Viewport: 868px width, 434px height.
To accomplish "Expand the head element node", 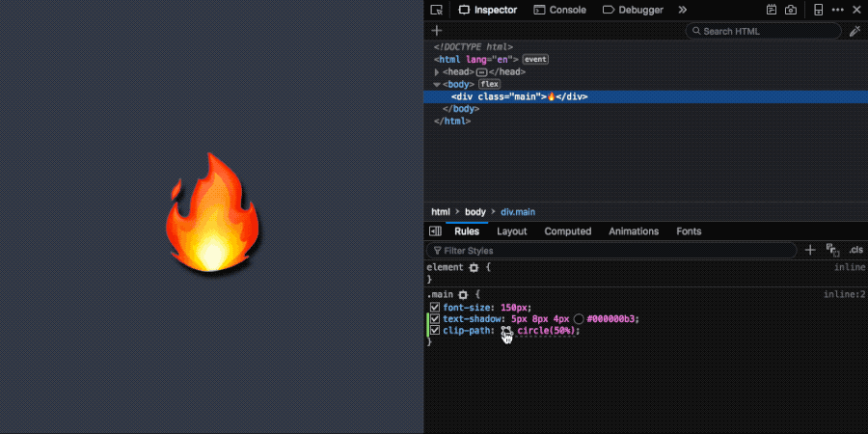I will pyautogui.click(x=437, y=71).
